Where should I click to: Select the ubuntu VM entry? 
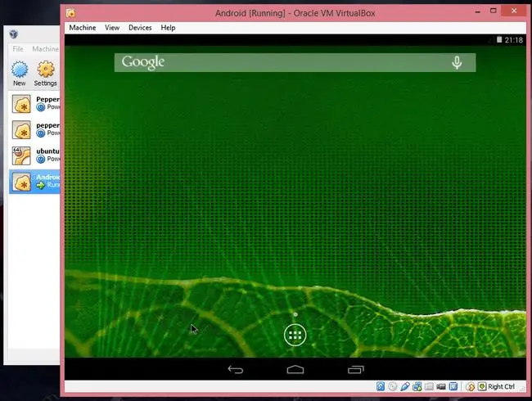click(34, 155)
